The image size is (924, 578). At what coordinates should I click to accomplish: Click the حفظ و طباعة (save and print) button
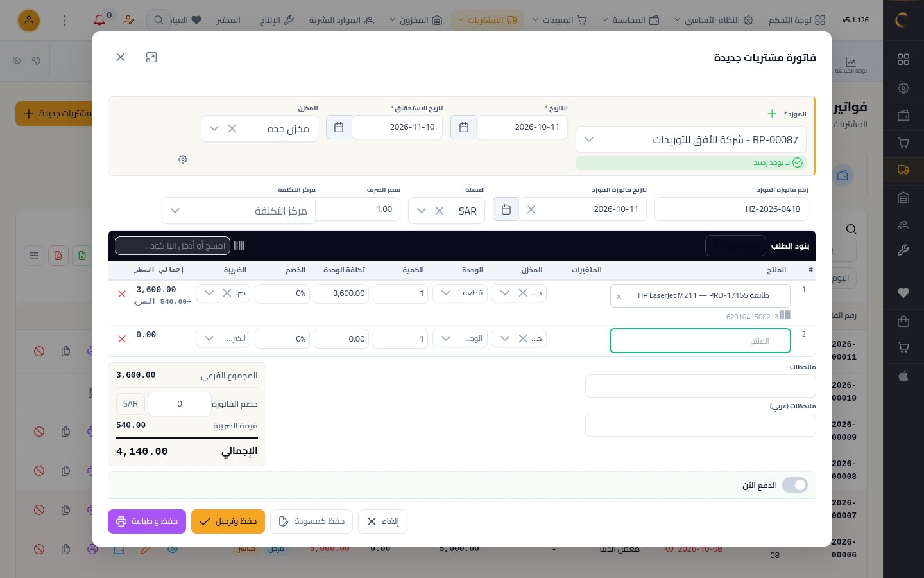point(147,521)
